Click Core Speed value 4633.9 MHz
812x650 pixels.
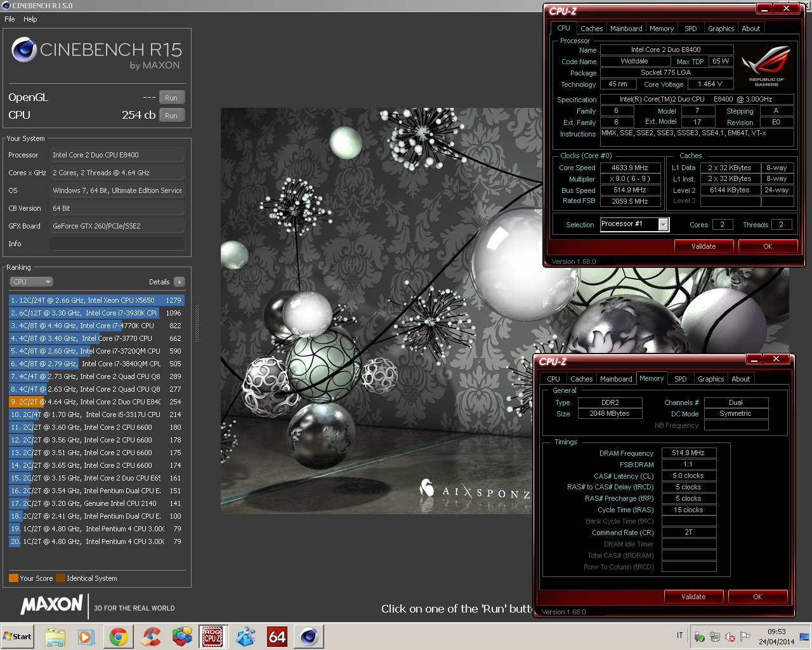click(630, 168)
